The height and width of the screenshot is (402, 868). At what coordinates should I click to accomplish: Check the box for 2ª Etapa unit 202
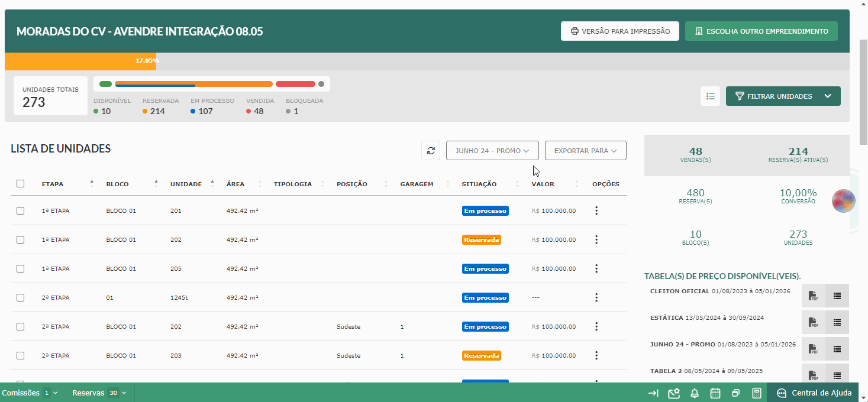[21, 326]
